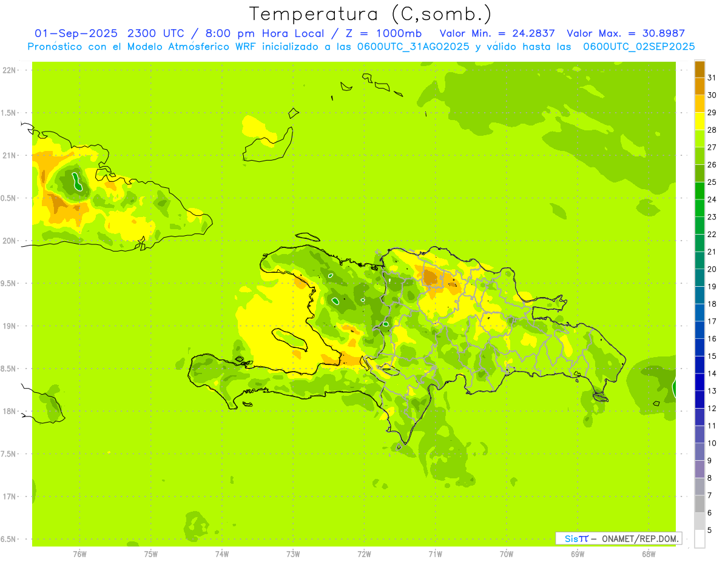This screenshot has height=562, width=728.
Task: Click the date text '01-Sep-2025'
Action: tap(76, 33)
